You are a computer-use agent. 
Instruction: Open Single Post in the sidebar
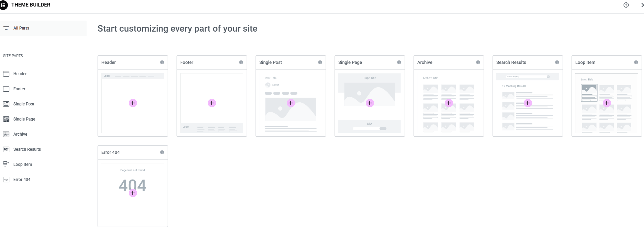point(24,104)
